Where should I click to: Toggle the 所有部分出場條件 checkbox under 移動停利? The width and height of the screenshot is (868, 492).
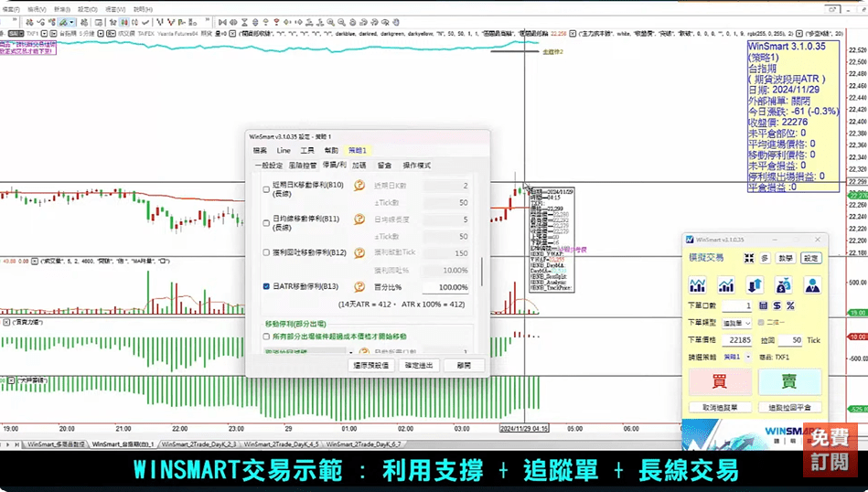266,336
